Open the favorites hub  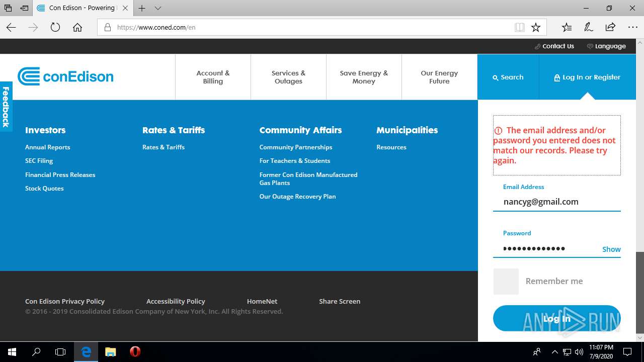click(567, 28)
